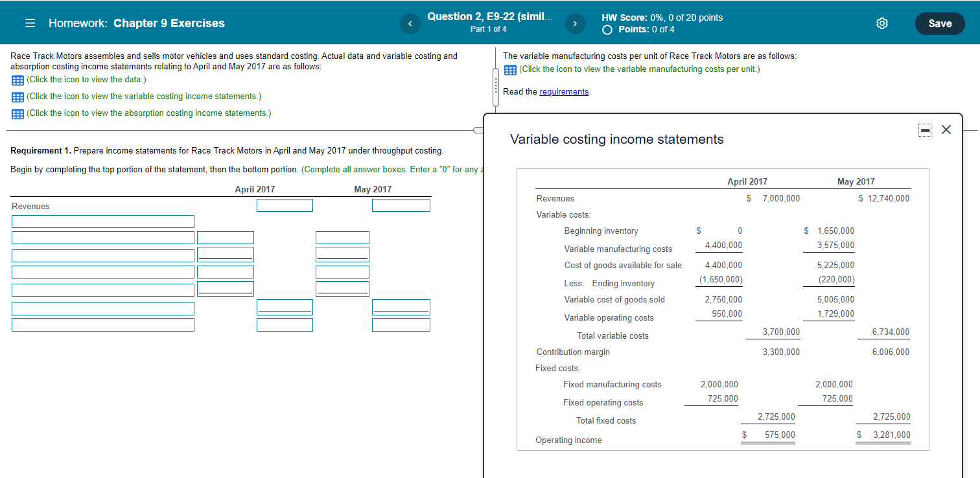The image size is (980, 478).
Task: Click the Homework: Chapter 9 Exercises title
Action: (x=136, y=23)
